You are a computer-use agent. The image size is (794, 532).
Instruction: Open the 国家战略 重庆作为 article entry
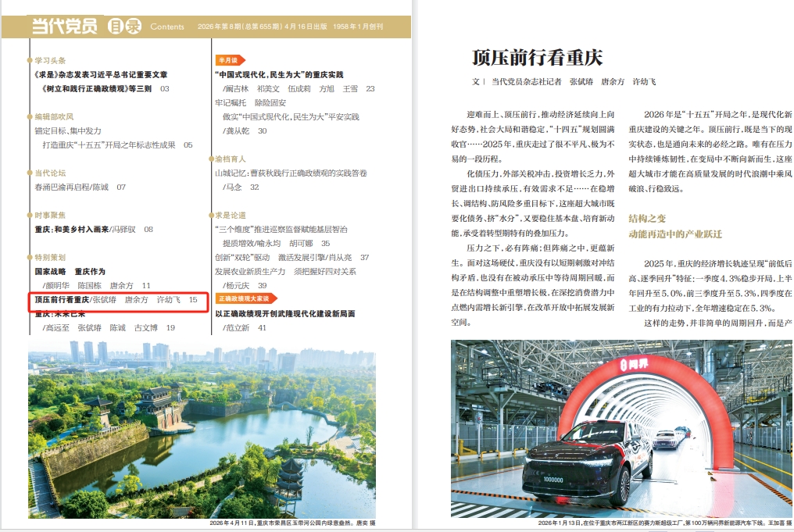(x=70, y=271)
